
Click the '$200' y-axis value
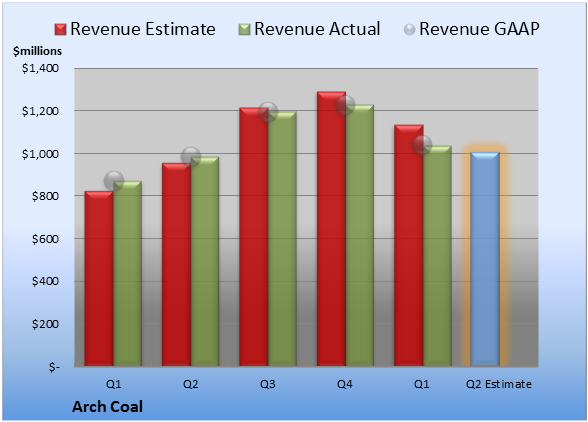45,324
